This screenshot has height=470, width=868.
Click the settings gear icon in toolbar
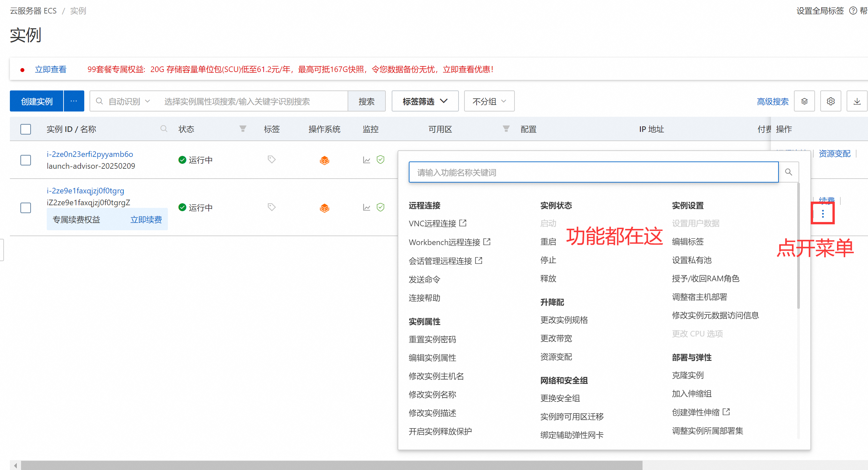830,101
